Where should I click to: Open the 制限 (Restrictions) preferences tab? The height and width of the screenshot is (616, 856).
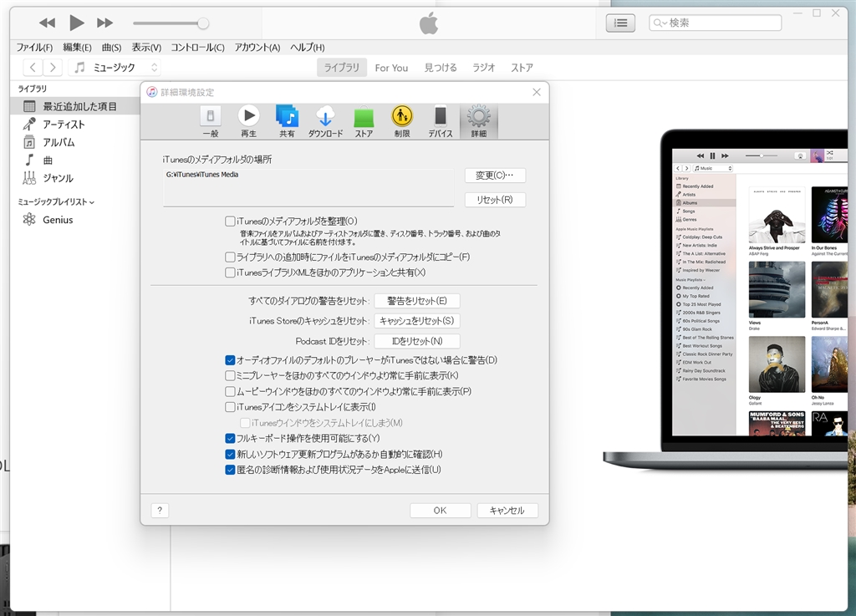coord(402,121)
